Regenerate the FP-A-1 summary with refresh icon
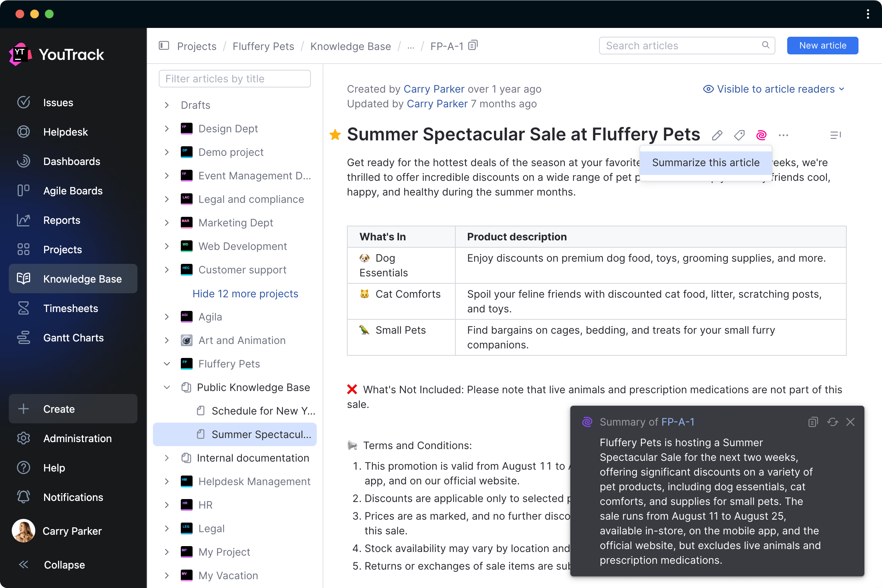Image resolution: width=882 pixels, height=588 pixels. [832, 422]
